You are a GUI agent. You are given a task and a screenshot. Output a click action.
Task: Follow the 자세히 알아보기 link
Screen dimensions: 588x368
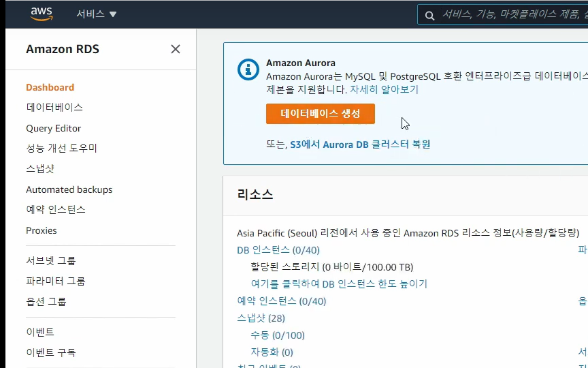[384, 90]
